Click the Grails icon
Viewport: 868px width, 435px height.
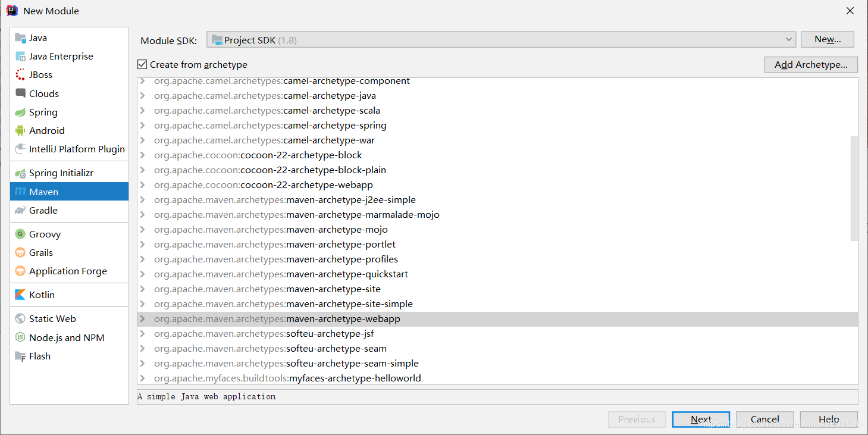click(x=20, y=252)
